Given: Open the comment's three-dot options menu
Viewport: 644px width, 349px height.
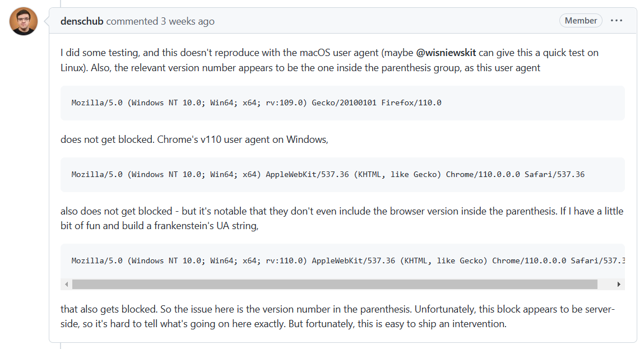Looking at the screenshot, I should point(617,21).
